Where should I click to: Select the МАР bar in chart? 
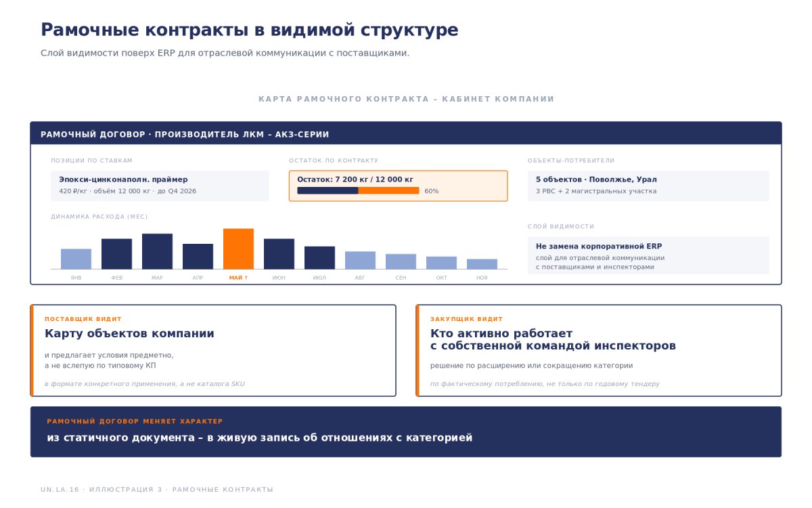(157, 251)
